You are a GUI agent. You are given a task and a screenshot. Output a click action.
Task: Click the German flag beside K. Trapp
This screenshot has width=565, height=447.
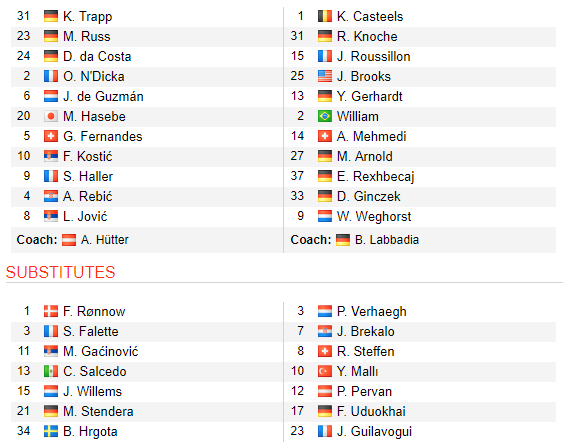click(x=50, y=16)
